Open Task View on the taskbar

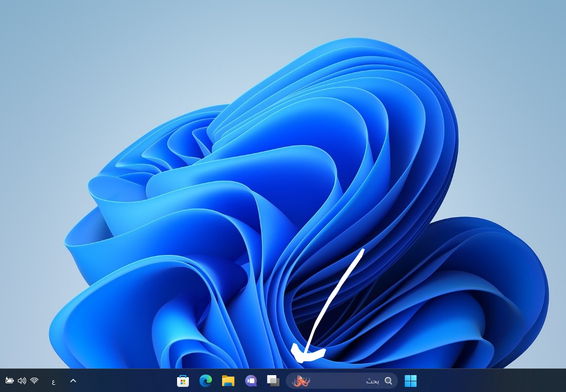click(x=273, y=380)
